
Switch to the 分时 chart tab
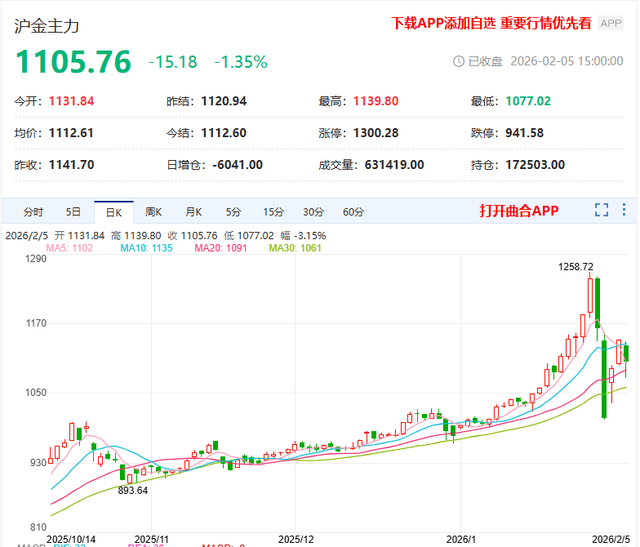(x=33, y=211)
